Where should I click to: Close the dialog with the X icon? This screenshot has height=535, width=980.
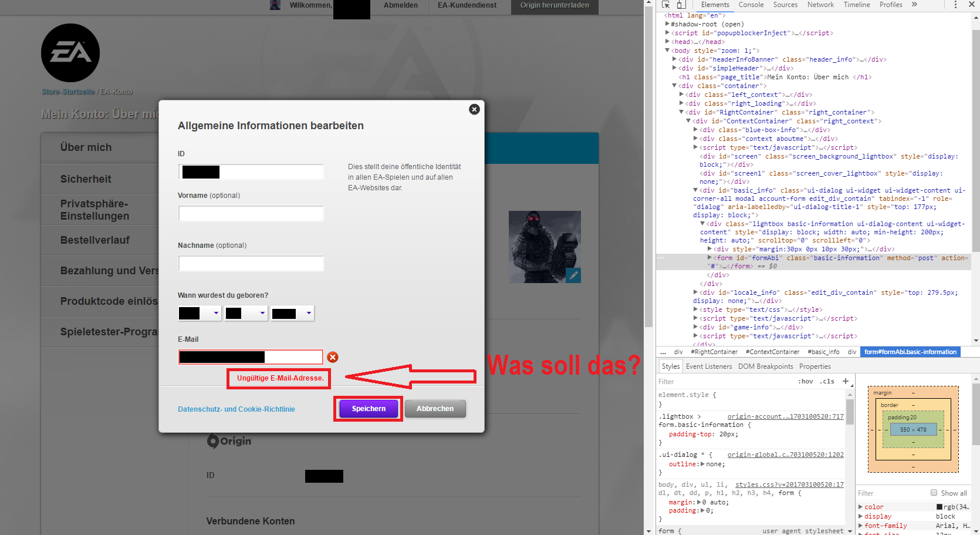[x=474, y=109]
